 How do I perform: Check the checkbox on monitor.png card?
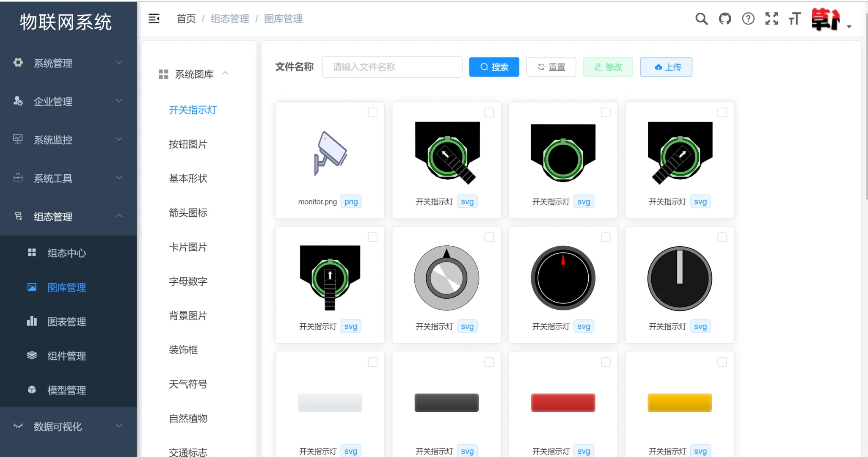click(373, 112)
